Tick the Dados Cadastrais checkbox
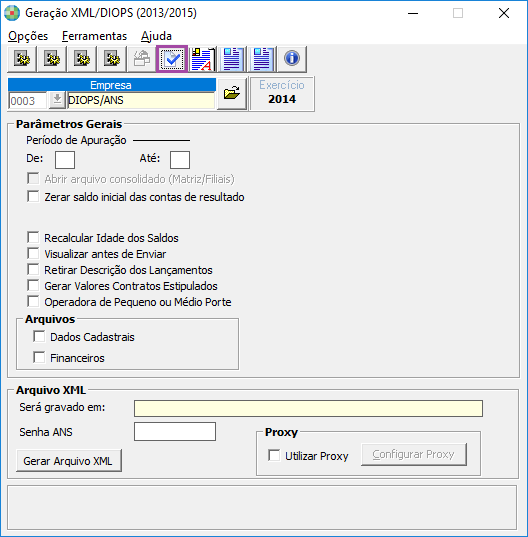 (39, 336)
